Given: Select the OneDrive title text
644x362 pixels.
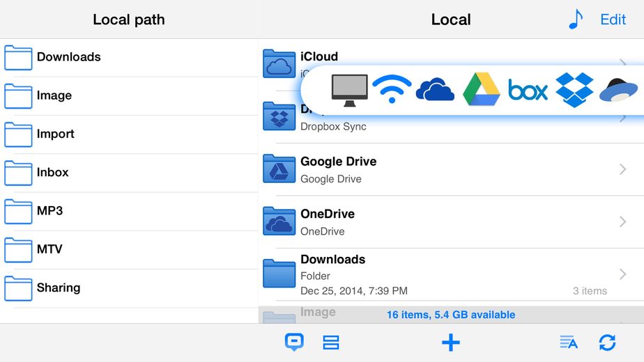Looking at the screenshot, I should 328,214.
